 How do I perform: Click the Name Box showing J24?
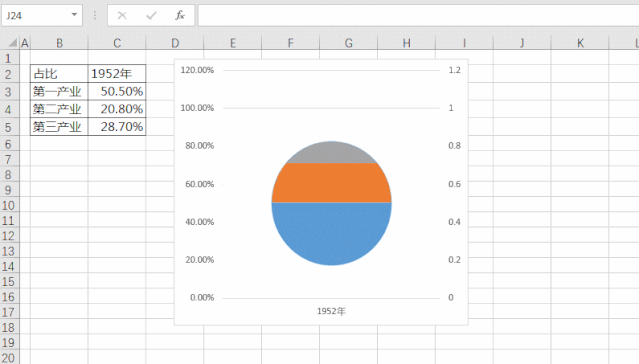(42, 15)
